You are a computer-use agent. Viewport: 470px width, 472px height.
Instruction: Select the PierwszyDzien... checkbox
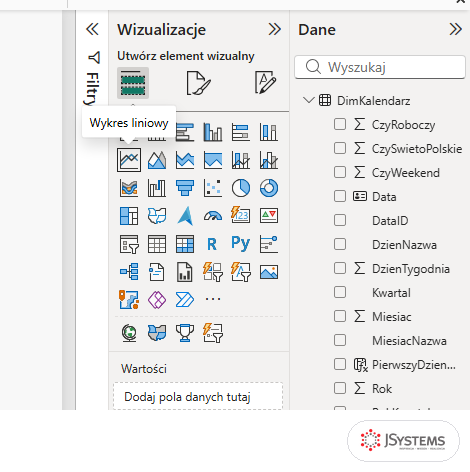340,364
